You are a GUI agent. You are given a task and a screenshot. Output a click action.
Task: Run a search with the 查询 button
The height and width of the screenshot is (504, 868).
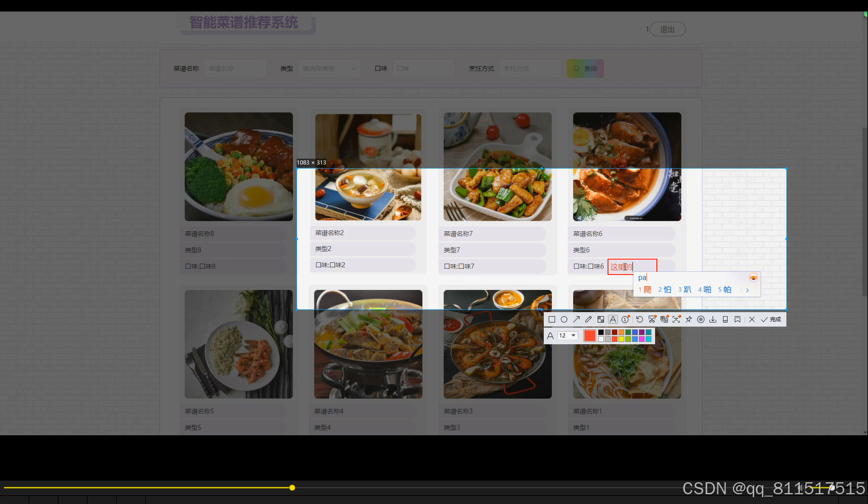tap(585, 68)
